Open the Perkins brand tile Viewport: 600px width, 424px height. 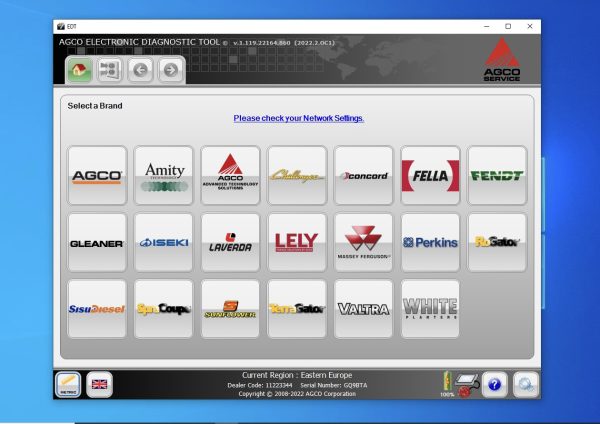[430, 243]
